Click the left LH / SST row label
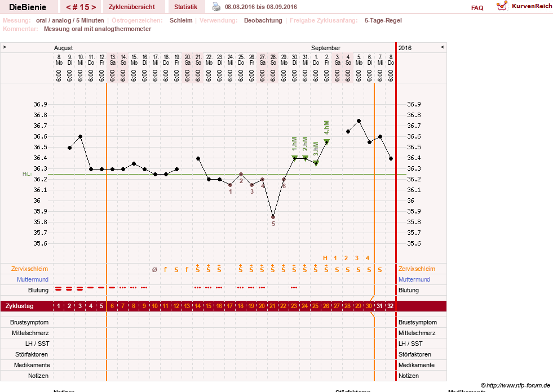 [x=37, y=344]
